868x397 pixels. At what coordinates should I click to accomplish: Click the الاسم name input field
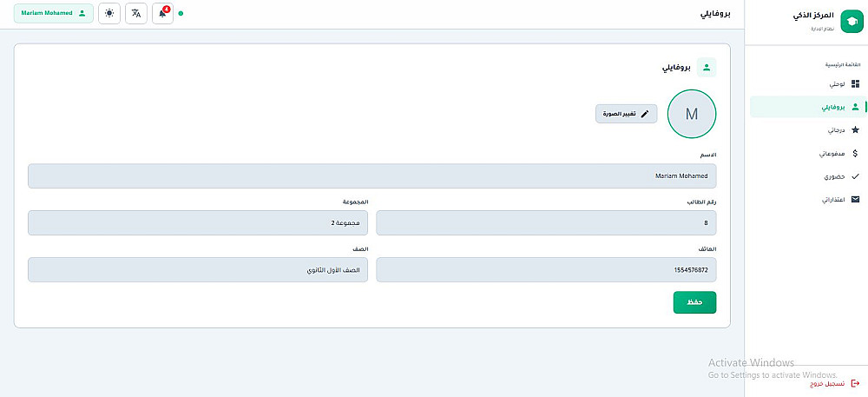[x=372, y=176]
